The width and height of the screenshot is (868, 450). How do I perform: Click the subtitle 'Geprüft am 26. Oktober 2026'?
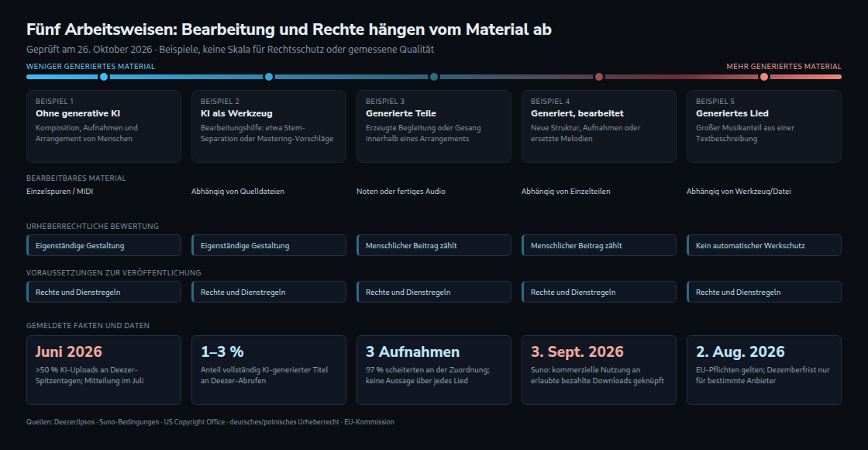pyautogui.click(x=89, y=50)
